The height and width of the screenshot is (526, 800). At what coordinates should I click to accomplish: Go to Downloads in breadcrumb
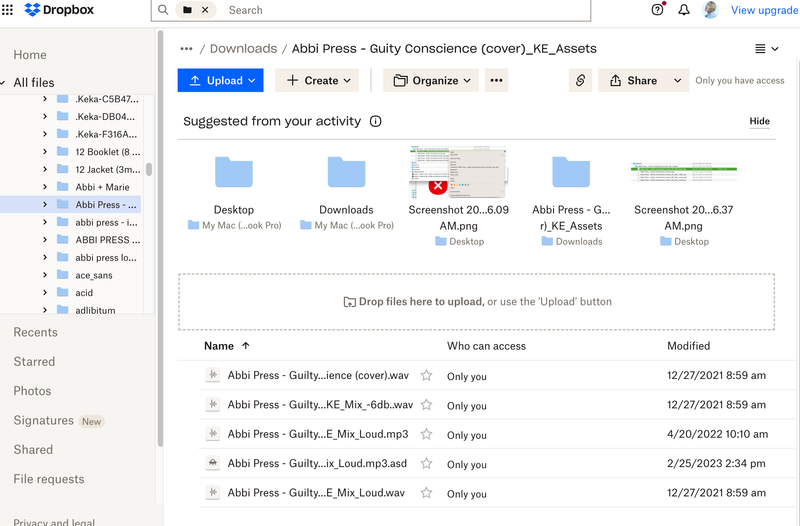point(243,49)
